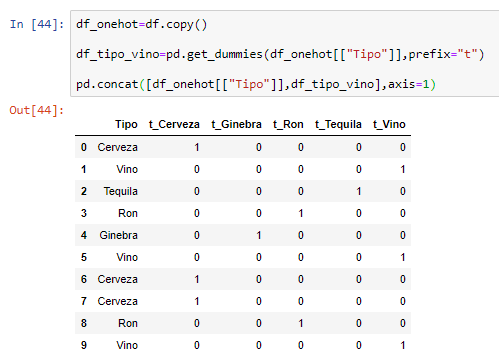Click t_Cerveza value 1 in row 6
The height and width of the screenshot is (364, 499).
[x=197, y=279]
